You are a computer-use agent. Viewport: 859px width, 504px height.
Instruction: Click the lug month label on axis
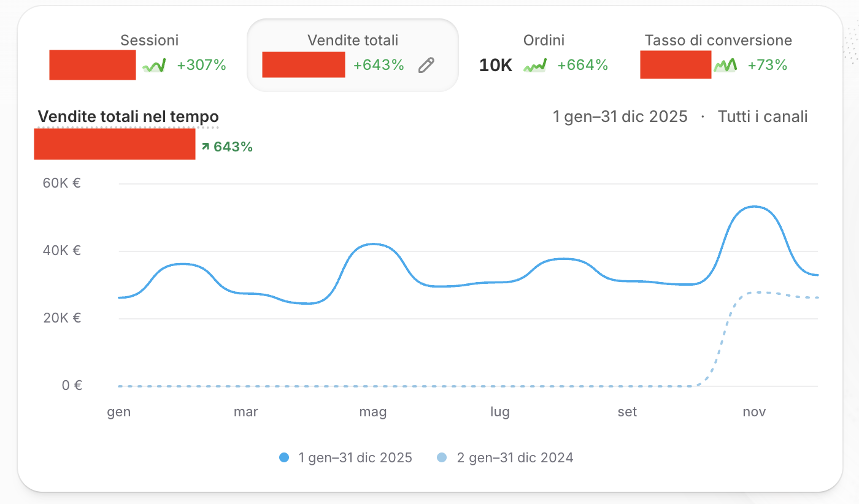point(500,412)
